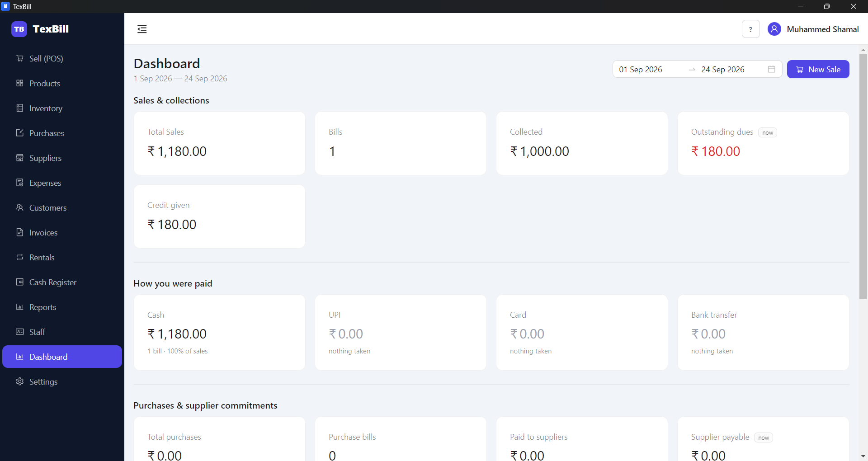The width and height of the screenshot is (868, 461).
Task: Select the Total Sales card
Action: [219, 143]
